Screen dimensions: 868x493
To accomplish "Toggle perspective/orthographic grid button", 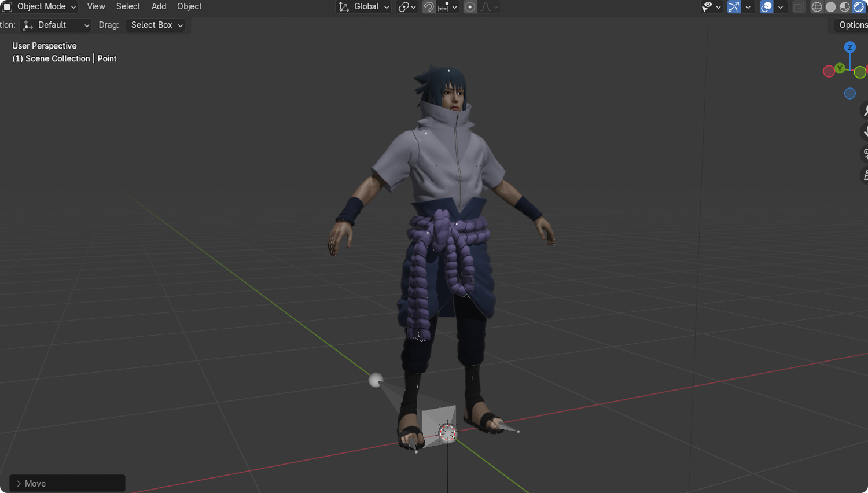I will [x=865, y=175].
